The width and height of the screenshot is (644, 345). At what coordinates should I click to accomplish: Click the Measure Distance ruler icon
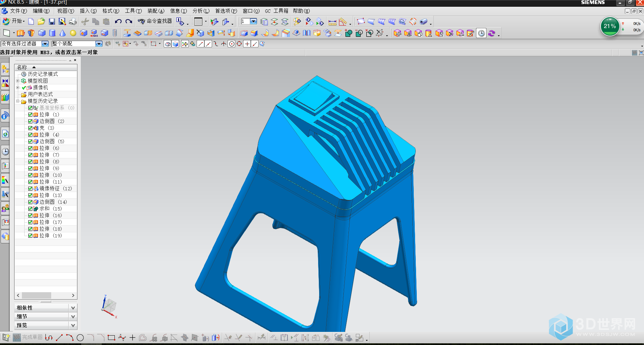click(332, 22)
